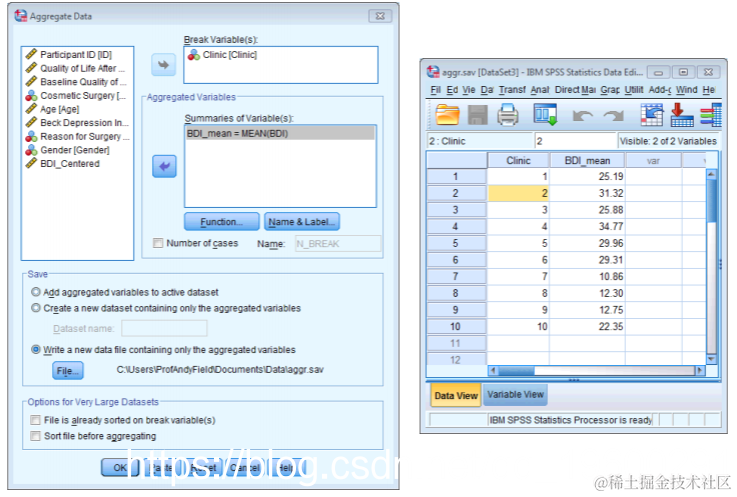The height and width of the screenshot is (497, 737).
Task: Click the Go to case icon
Action: click(651, 115)
